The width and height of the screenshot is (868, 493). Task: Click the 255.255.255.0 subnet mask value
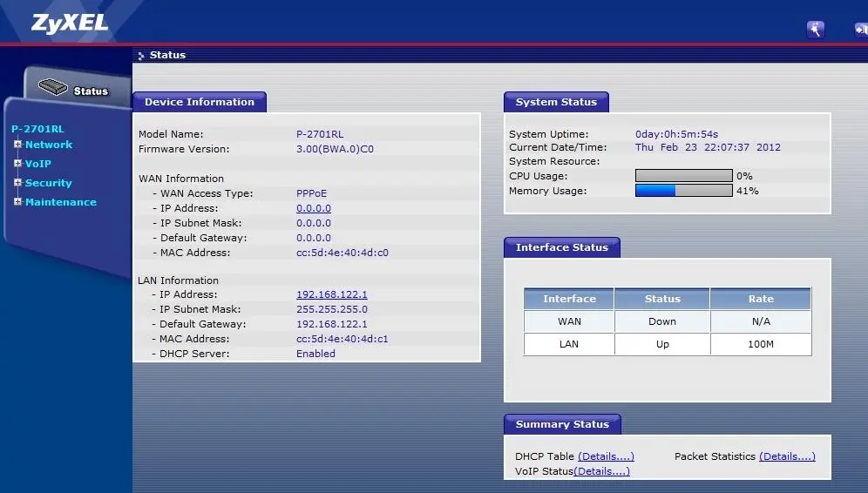click(331, 309)
